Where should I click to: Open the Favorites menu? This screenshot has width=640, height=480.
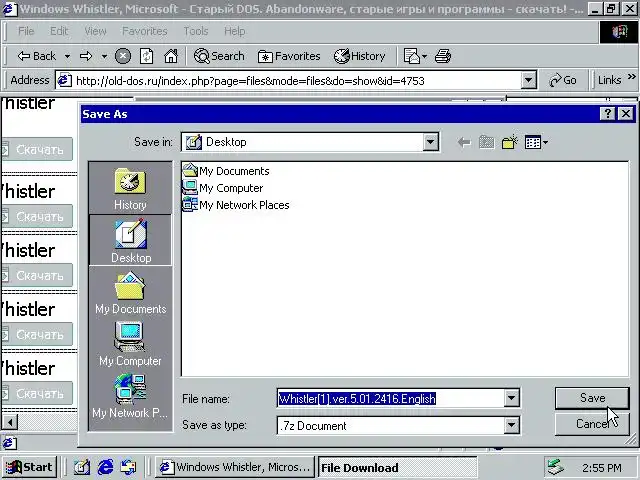click(145, 31)
